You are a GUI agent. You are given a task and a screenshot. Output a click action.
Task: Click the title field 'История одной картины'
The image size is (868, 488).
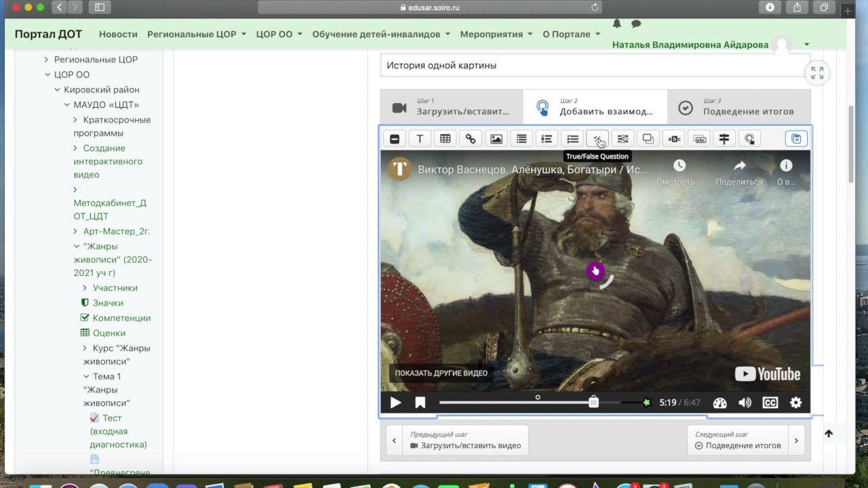(x=595, y=66)
